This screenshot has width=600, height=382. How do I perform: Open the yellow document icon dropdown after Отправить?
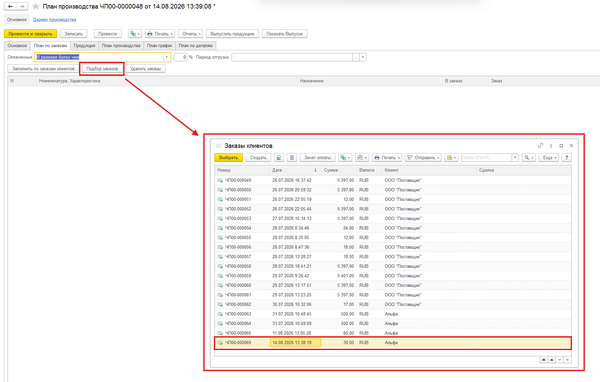pos(452,157)
